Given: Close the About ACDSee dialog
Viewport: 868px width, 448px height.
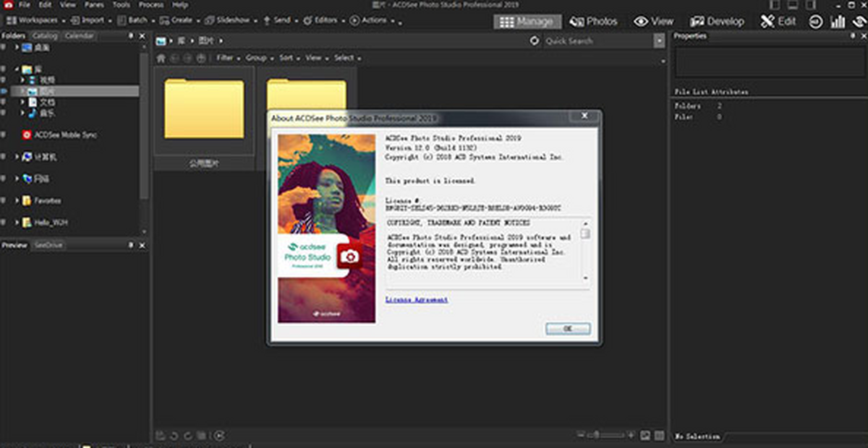Looking at the screenshot, I should point(583,116).
